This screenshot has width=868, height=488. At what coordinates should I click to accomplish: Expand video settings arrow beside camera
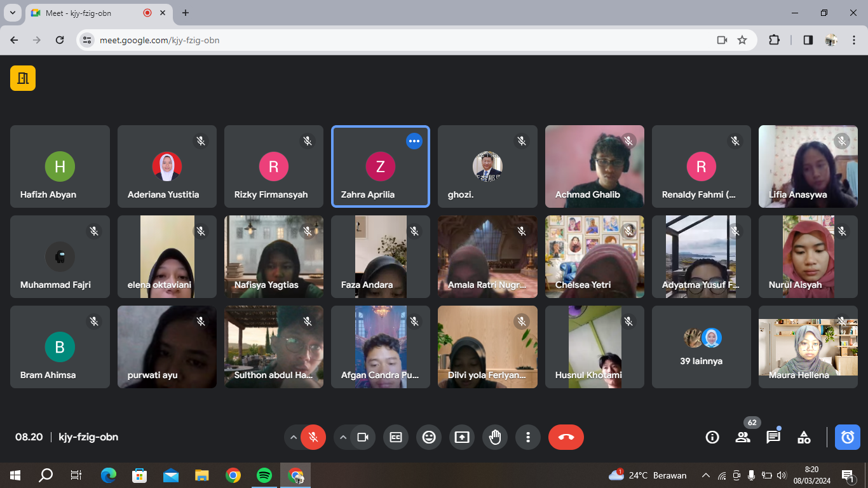(343, 437)
